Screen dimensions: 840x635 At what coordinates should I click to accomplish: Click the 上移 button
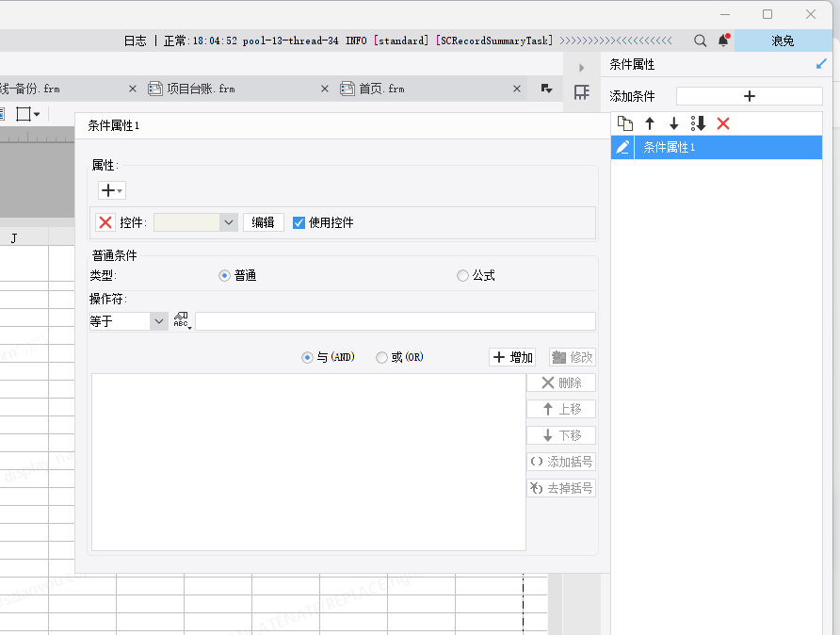561,410
